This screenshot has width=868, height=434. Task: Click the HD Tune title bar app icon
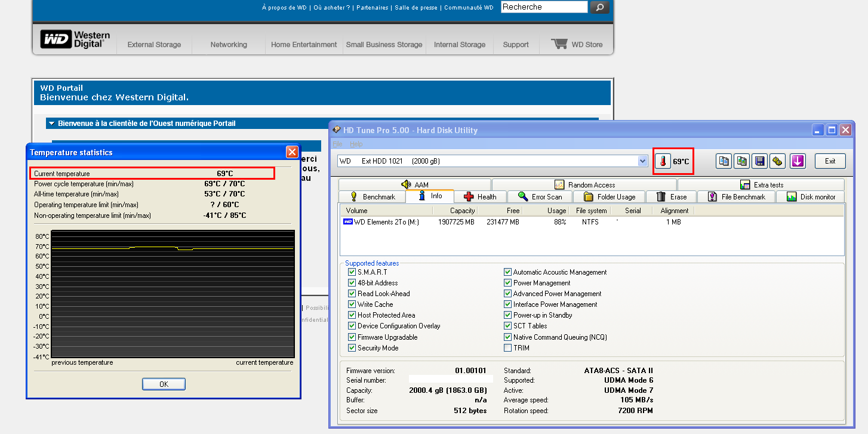337,130
